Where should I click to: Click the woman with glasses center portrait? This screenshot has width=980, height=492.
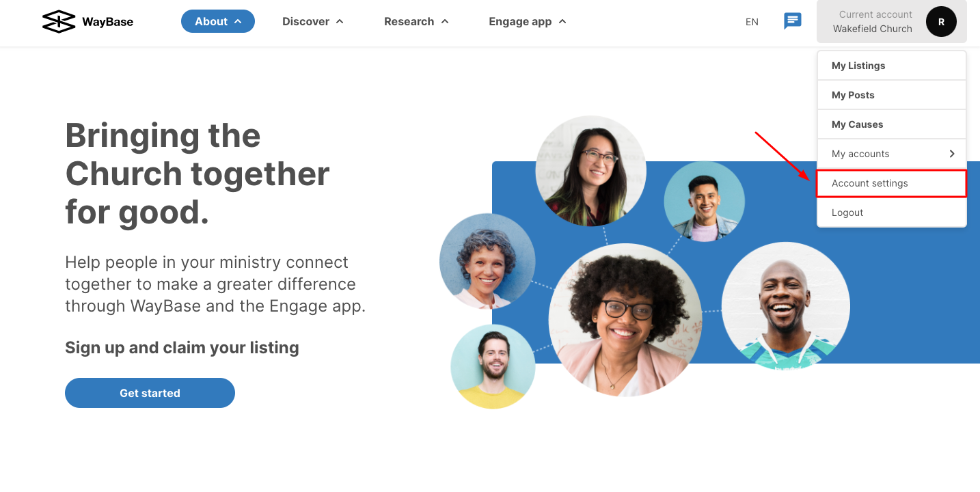[625, 320]
